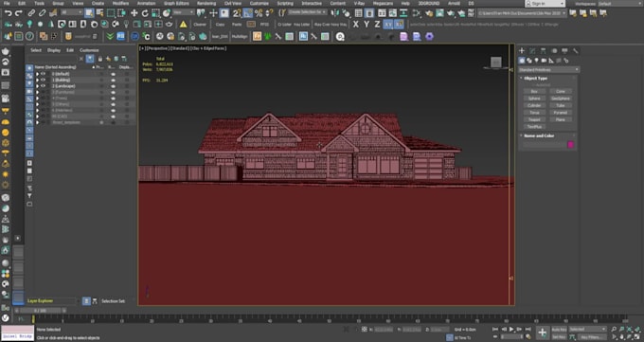Screen dimensions: 644x342
Task: Click the Plane primitive button
Action: [x=561, y=119]
